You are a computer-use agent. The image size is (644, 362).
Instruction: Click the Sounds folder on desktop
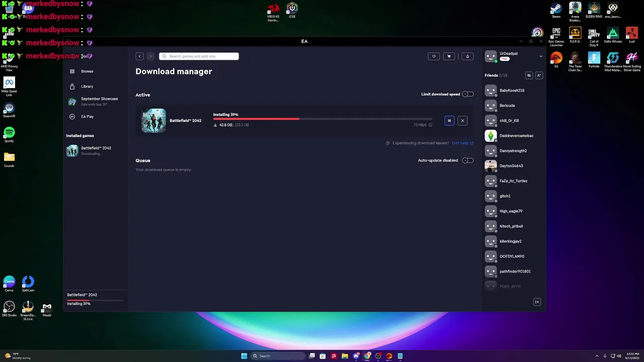9,160
